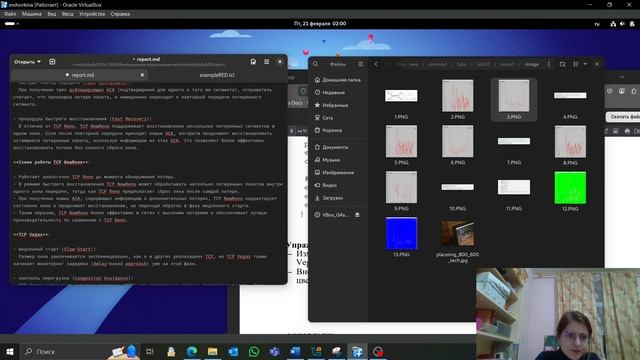Click 'lab02' path segment in Files
Viewport: 640px width, 360px height.
(483, 64)
